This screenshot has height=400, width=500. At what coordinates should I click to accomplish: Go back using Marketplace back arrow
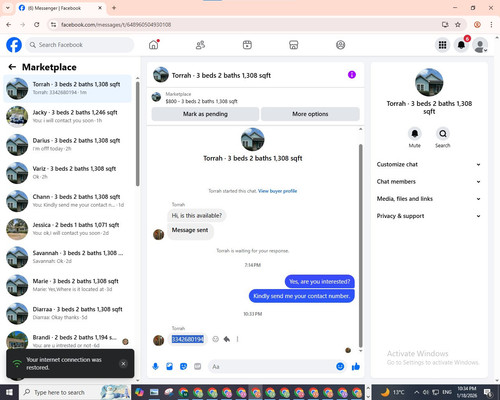coord(12,67)
